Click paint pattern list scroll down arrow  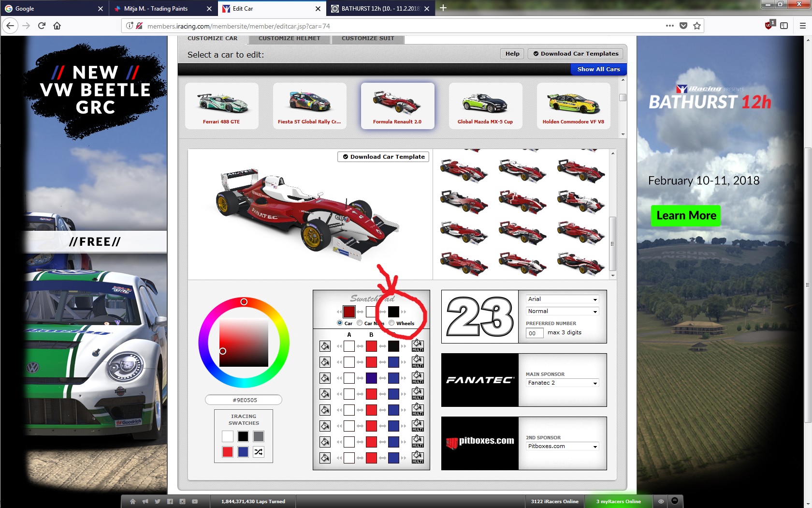click(613, 276)
